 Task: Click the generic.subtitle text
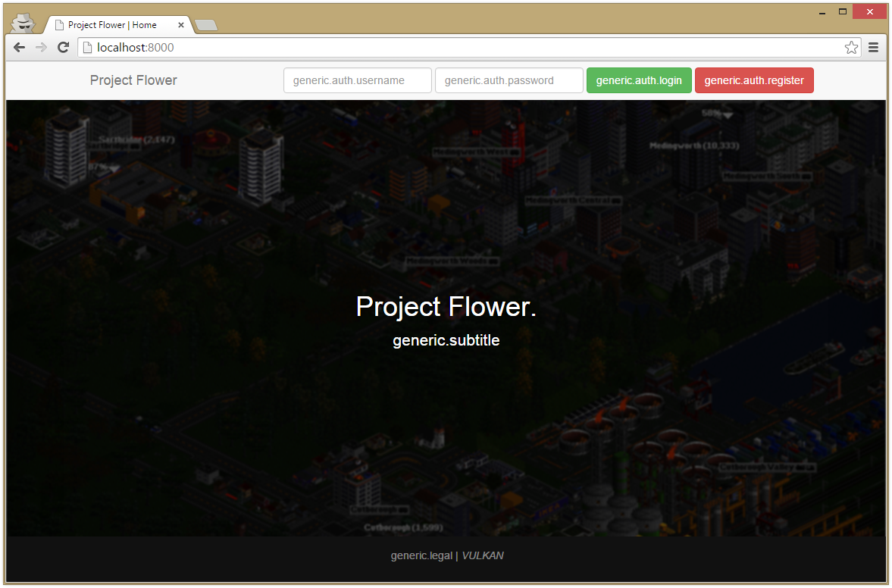pos(446,340)
